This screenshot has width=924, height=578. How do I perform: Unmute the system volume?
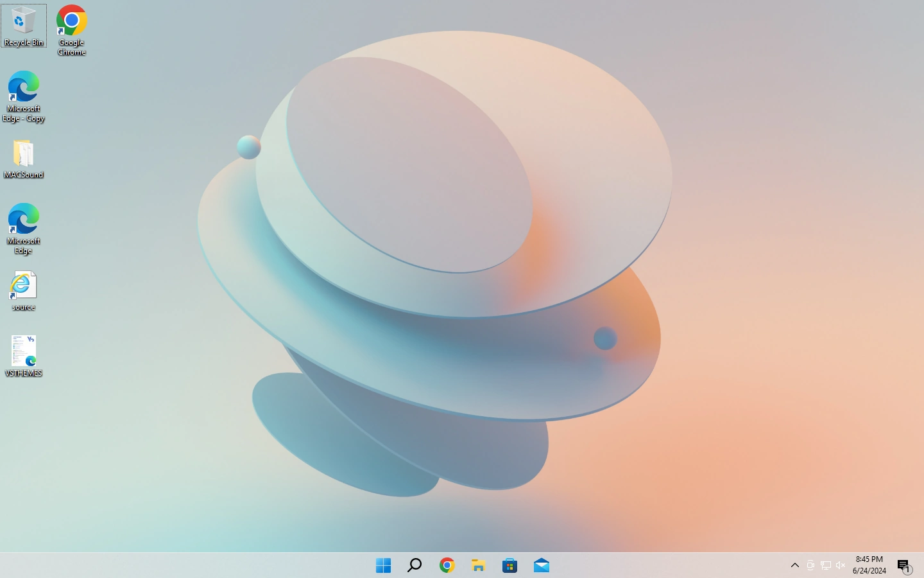click(x=841, y=566)
